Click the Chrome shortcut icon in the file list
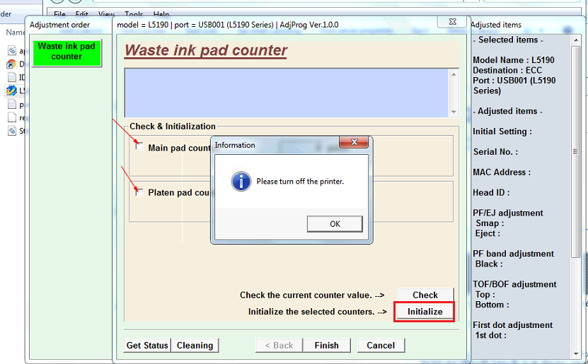The height and width of the screenshot is (364, 588). pos(11,64)
